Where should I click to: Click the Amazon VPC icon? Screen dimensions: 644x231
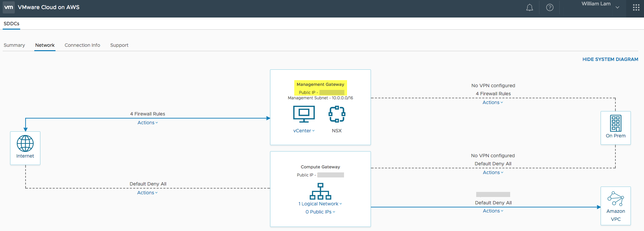[615, 199]
